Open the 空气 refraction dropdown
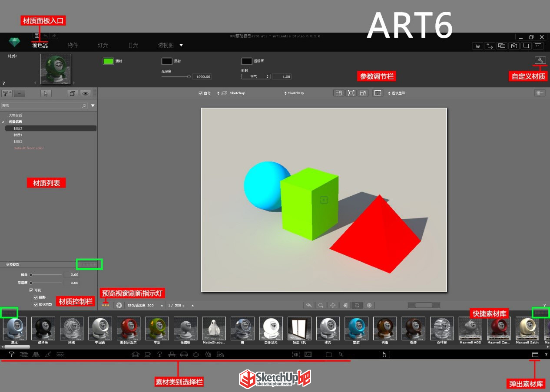 tap(256, 76)
